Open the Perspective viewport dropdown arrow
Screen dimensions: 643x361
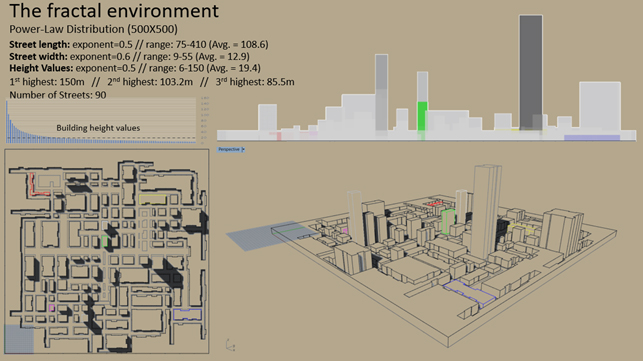pos(243,150)
